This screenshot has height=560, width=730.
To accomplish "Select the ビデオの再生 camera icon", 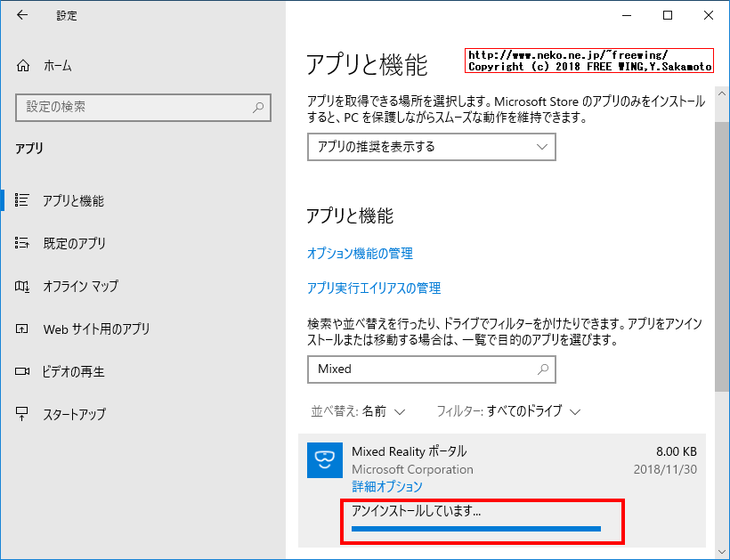I will coord(20,371).
